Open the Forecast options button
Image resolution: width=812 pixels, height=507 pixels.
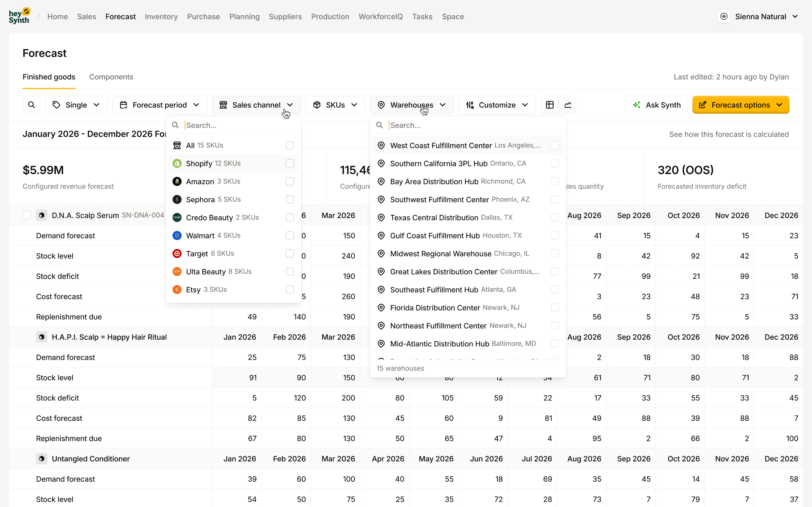coord(741,105)
